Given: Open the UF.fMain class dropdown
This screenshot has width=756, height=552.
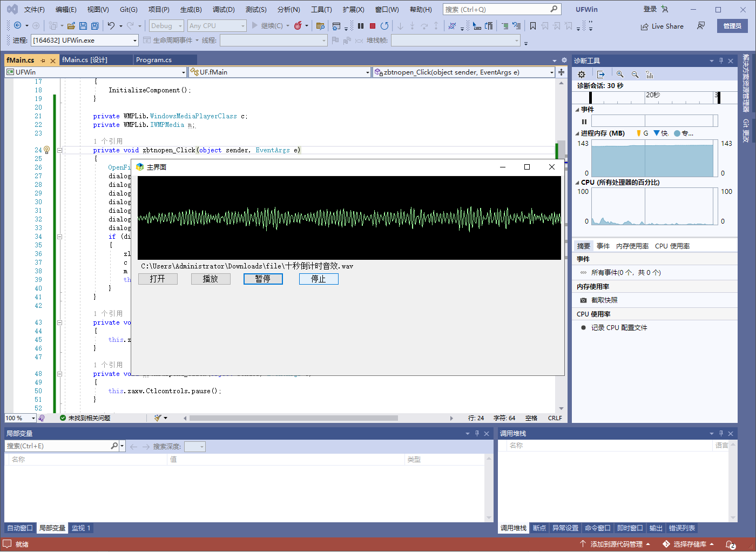Looking at the screenshot, I should click(279, 72).
